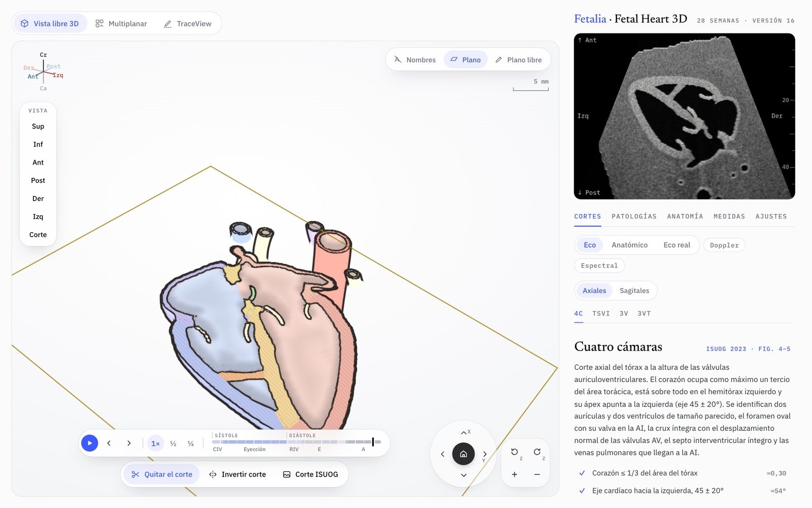Step to next cardiac frame

click(129, 443)
